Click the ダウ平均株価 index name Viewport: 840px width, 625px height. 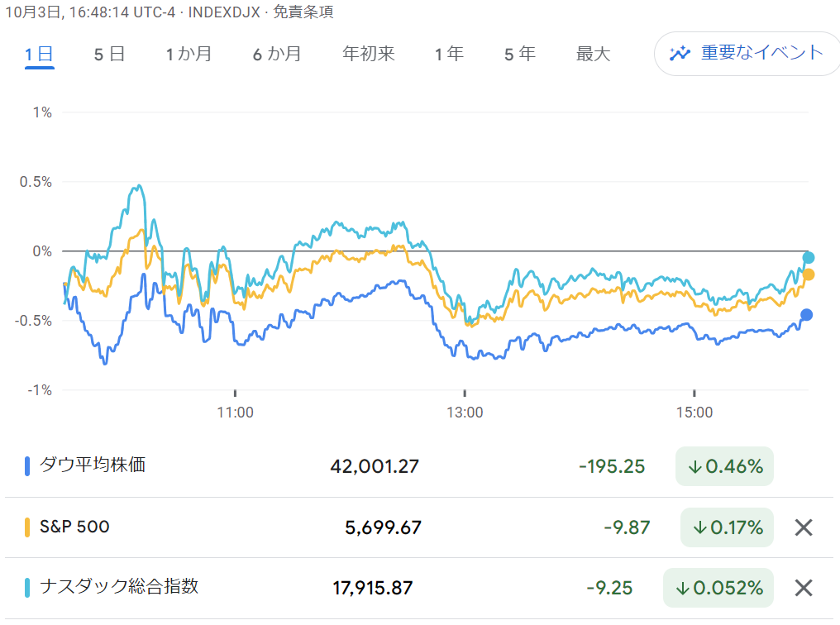[x=93, y=465]
